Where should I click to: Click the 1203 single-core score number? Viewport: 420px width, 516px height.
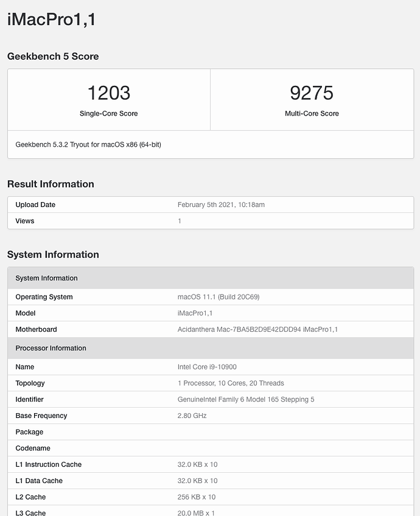tap(108, 93)
